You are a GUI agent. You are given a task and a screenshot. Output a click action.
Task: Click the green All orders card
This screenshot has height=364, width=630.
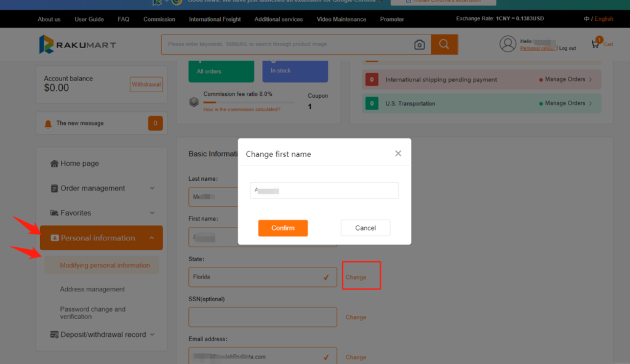(x=221, y=71)
